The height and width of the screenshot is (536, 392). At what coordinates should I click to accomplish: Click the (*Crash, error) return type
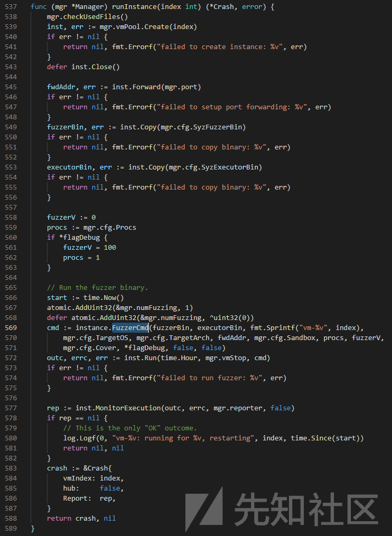[x=236, y=6]
